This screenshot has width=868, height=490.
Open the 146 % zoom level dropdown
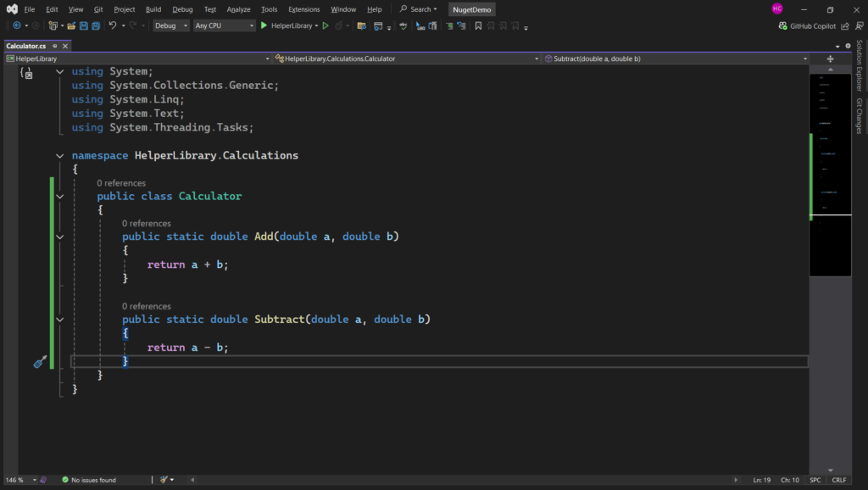(21, 480)
